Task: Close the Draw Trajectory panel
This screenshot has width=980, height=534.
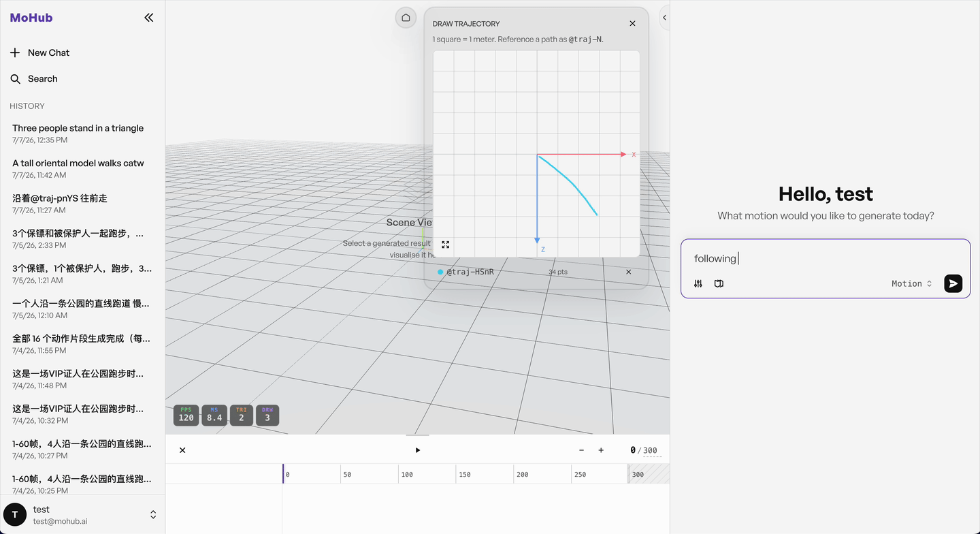Action: point(632,23)
